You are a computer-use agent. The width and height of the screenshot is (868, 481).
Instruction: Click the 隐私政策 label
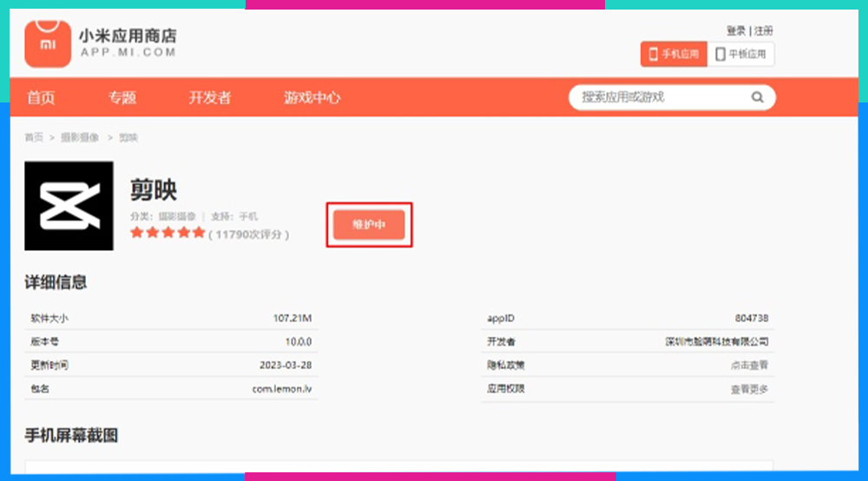[505, 366]
